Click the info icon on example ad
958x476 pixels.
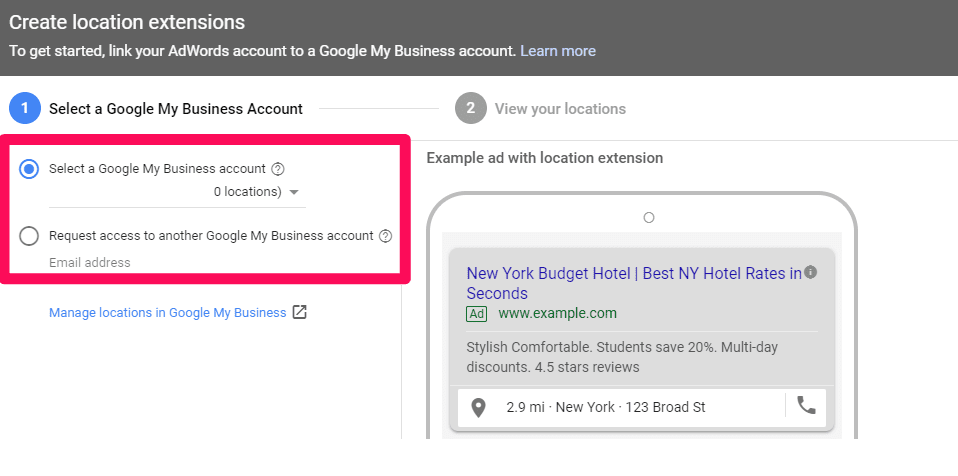(x=811, y=272)
